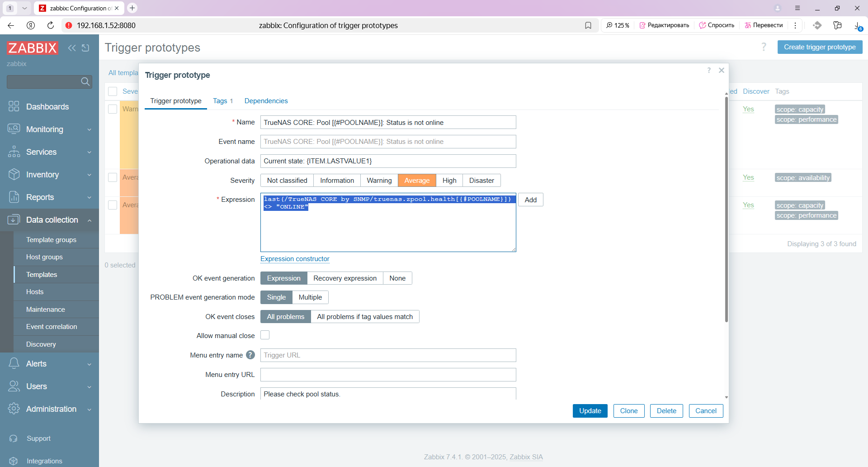Reload the page in the browser

pyautogui.click(x=51, y=25)
